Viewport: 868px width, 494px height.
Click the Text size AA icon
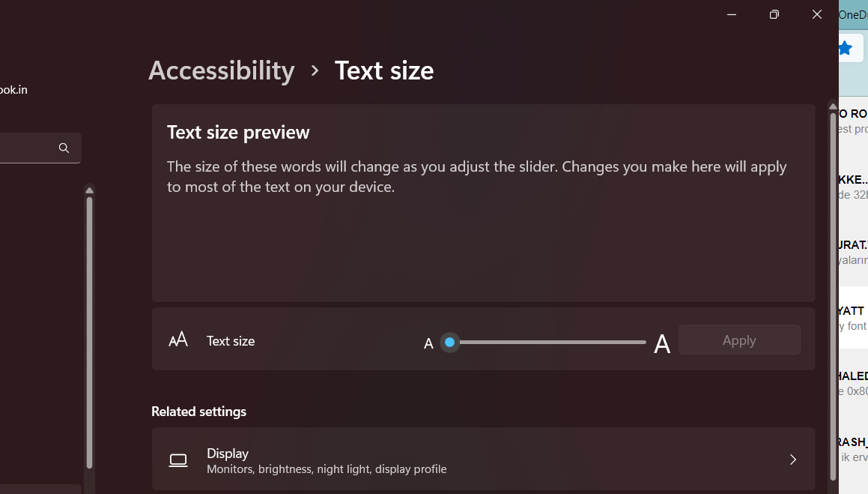[x=178, y=340]
